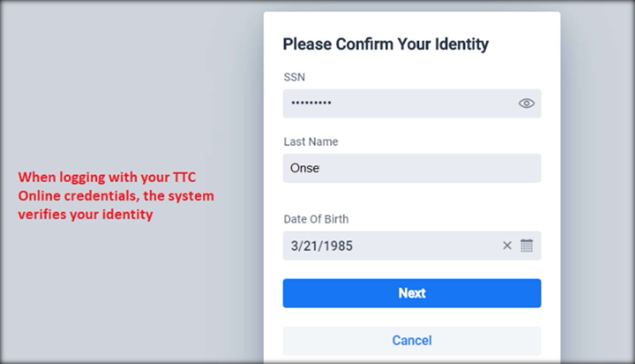Place cursor after the typed text "Onse"
Screen dimensions: 635x364
coord(320,168)
